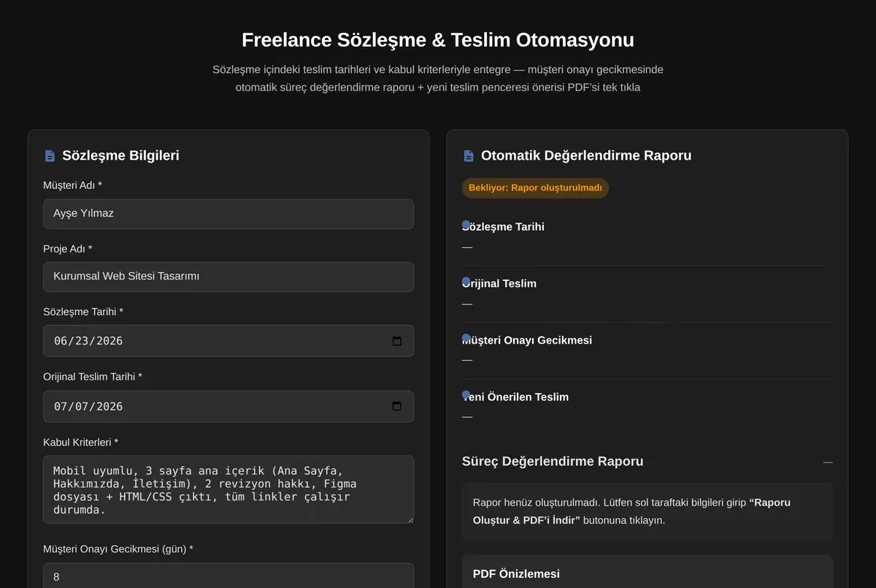Click the 'Freelance Sözleşme & Teslim Otomasyonu' heading
Screen dimensions: 876x588
point(438,39)
